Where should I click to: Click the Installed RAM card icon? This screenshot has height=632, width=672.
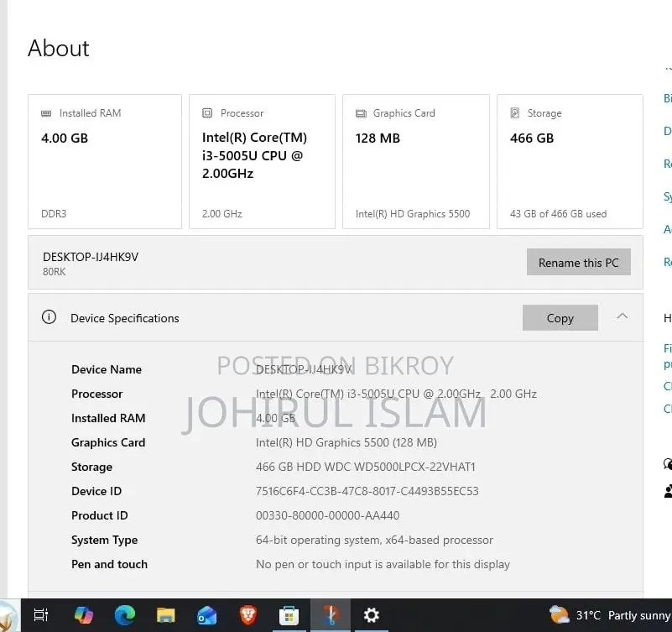click(x=46, y=113)
